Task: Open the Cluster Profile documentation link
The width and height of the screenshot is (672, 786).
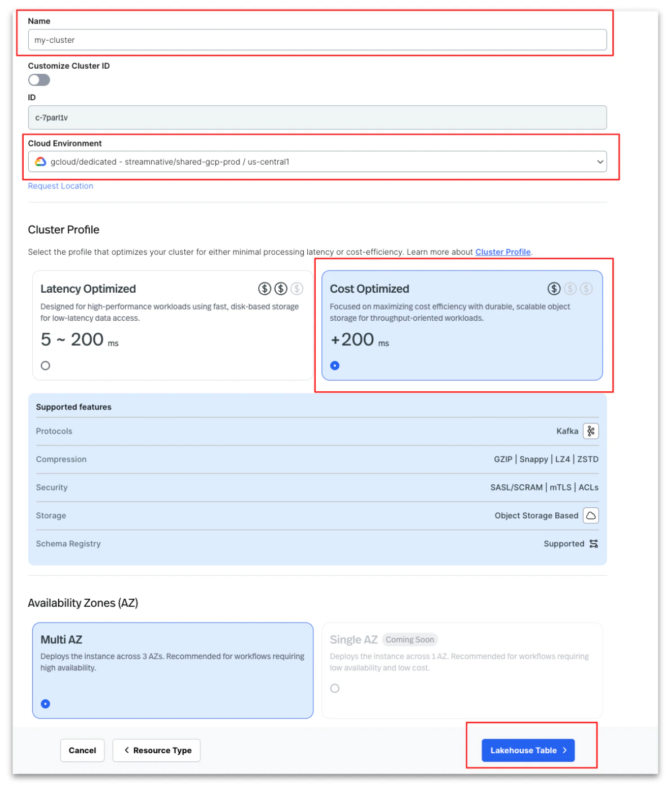Action: (x=502, y=252)
